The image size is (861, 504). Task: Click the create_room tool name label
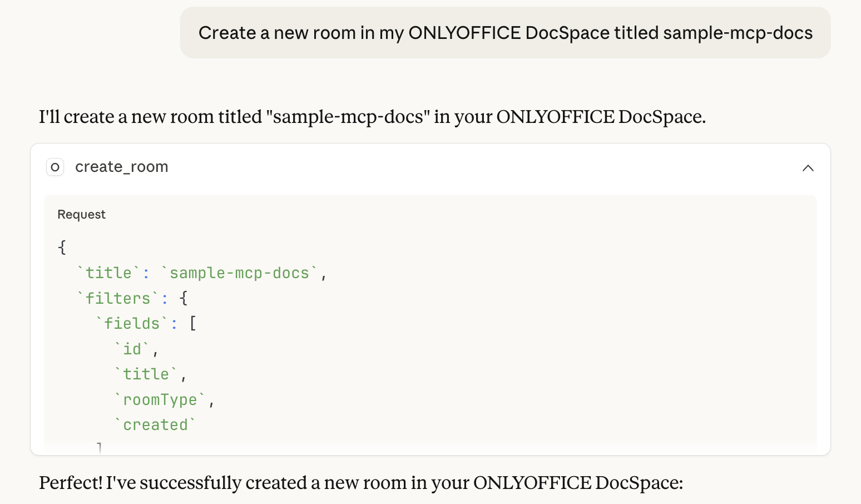(122, 167)
